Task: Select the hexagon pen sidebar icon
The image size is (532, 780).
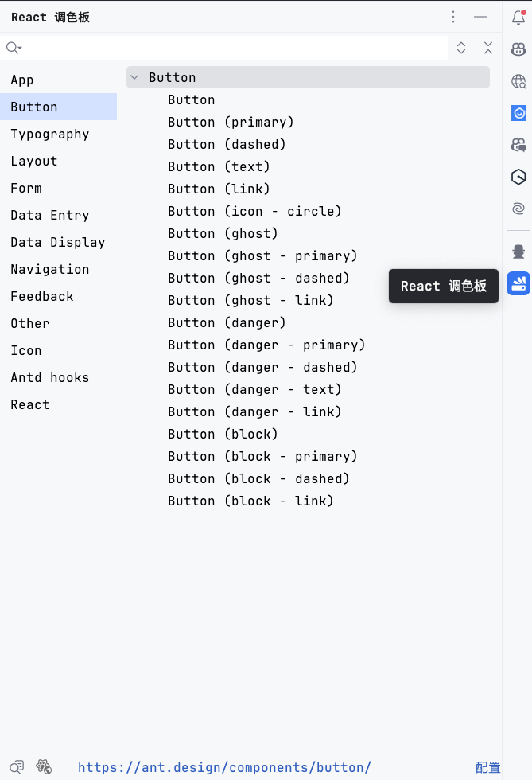Action: (x=518, y=177)
